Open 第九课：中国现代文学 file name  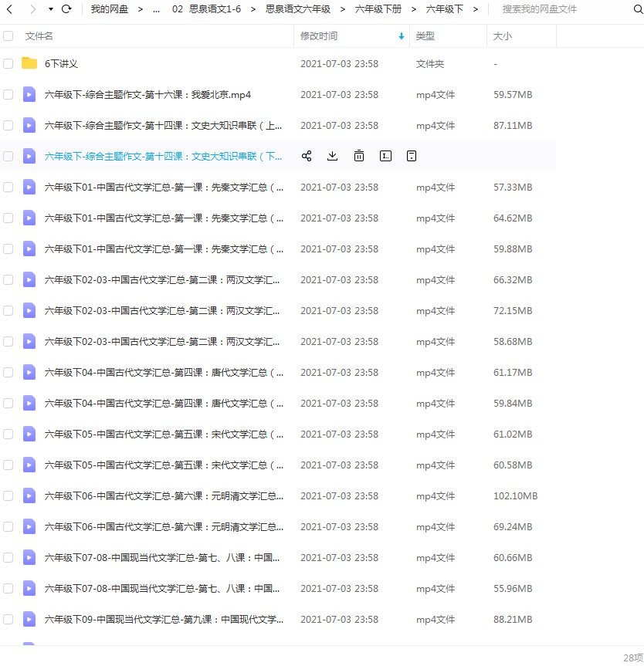[x=164, y=619]
